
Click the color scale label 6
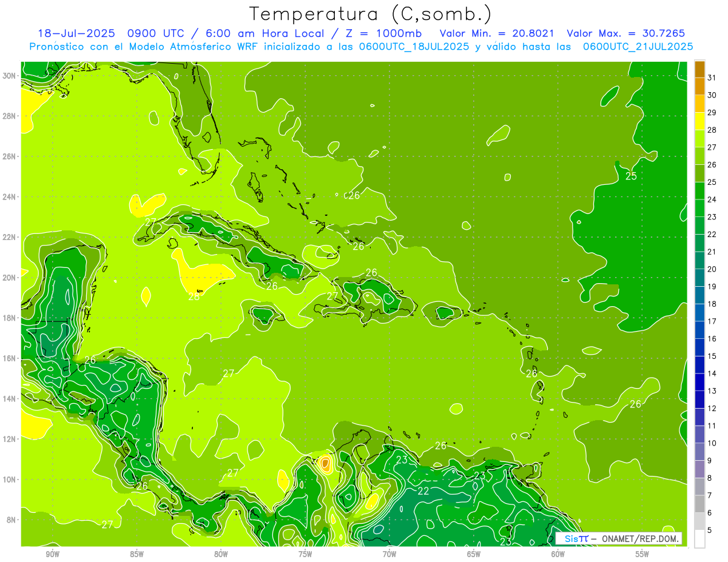(710, 513)
